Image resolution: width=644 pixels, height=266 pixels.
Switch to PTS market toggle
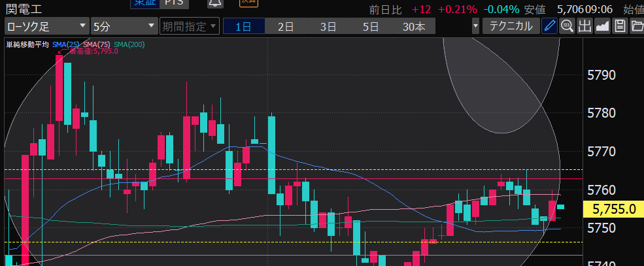pyautogui.click(x=173, y=3)
